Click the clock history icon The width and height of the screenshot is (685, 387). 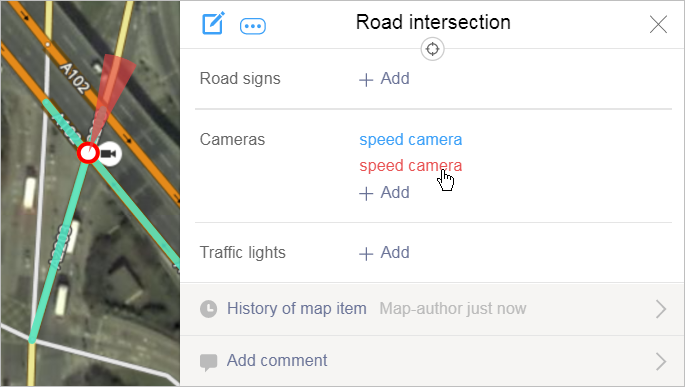click(208, 309)
